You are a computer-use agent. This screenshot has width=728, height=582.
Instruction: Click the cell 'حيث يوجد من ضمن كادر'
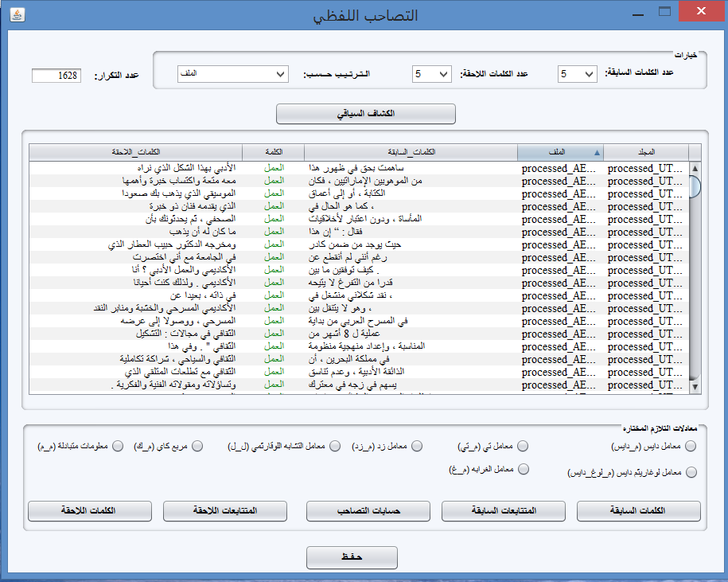[x=411, y=244]
